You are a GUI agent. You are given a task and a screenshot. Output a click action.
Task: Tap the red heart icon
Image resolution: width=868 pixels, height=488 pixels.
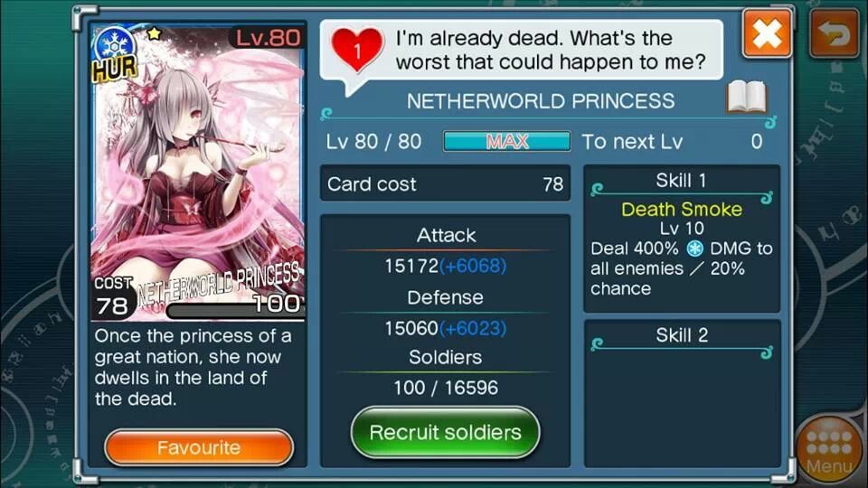click(x=357, y=50)
